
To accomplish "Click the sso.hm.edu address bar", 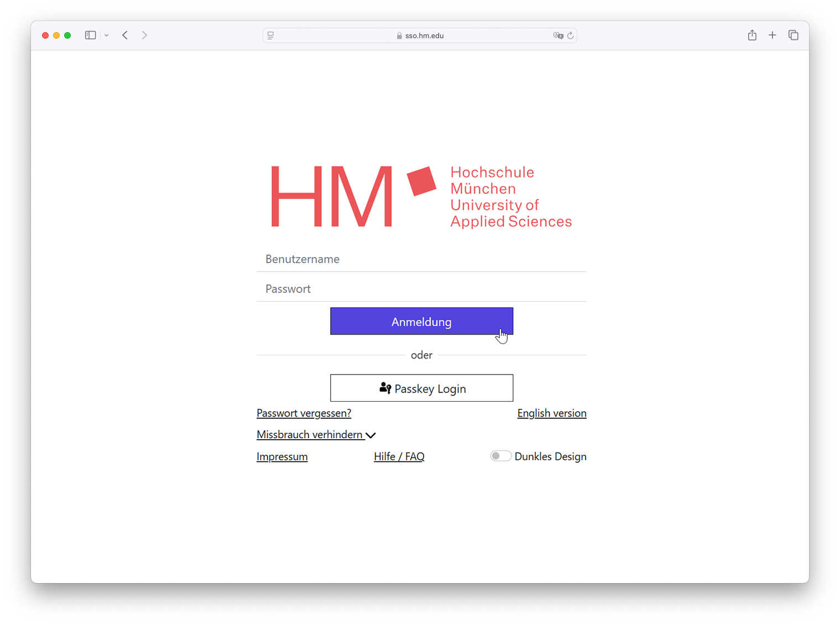I will 420,35.
